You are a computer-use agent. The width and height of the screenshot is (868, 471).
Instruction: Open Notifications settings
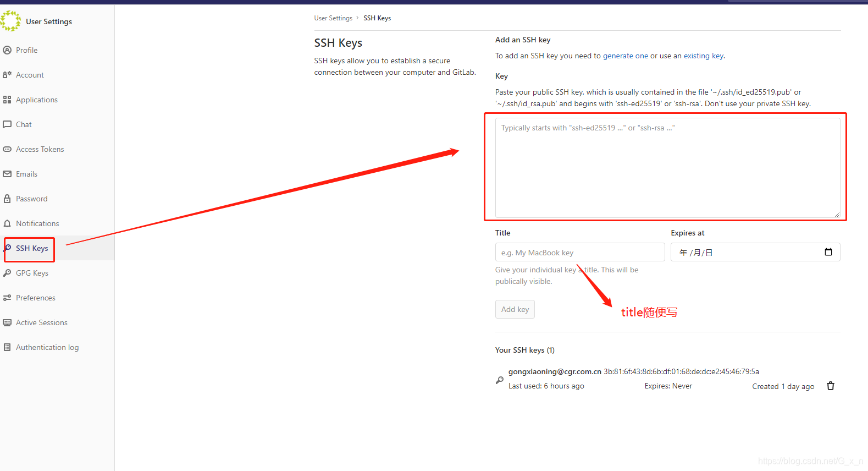(37, 223)
